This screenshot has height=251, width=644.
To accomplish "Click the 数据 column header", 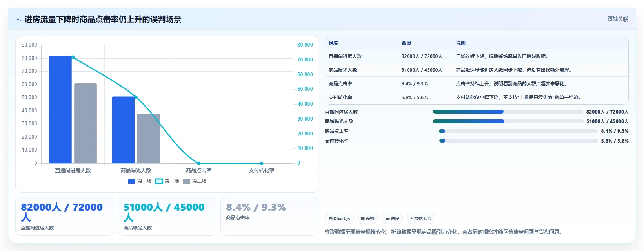I will coord(406,43).
